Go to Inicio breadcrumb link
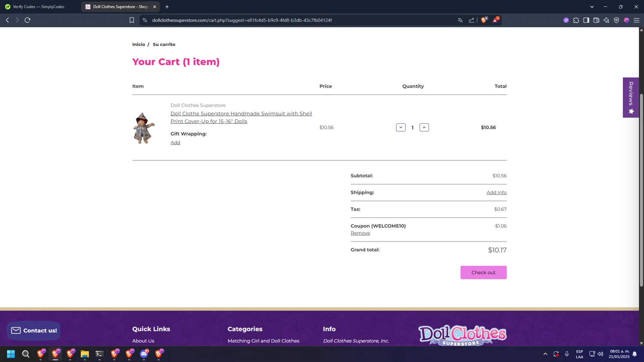644x362 pixels. 139,45
